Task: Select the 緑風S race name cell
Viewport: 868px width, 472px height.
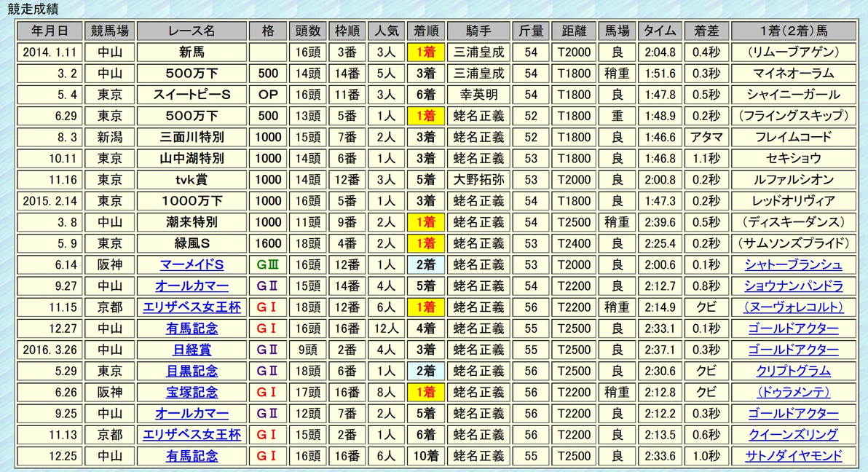Action: [192, 244]
